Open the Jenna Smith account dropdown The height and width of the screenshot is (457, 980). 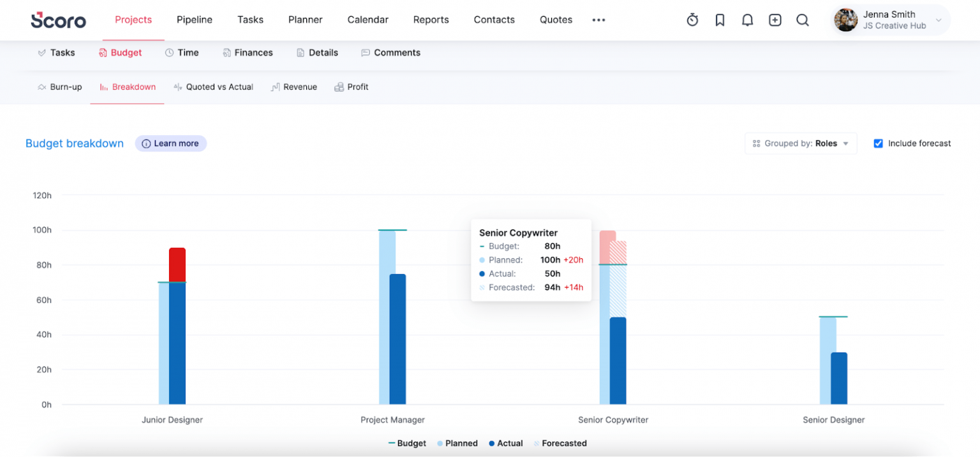(890, 20)
